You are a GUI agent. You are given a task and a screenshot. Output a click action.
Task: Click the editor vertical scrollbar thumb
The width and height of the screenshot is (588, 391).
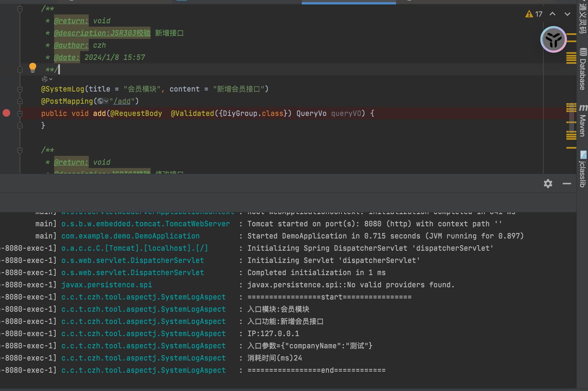click(x=572, y=118)
